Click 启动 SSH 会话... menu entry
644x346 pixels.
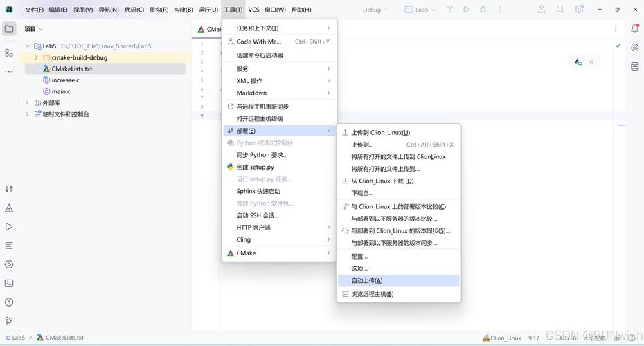coord(279,215)
